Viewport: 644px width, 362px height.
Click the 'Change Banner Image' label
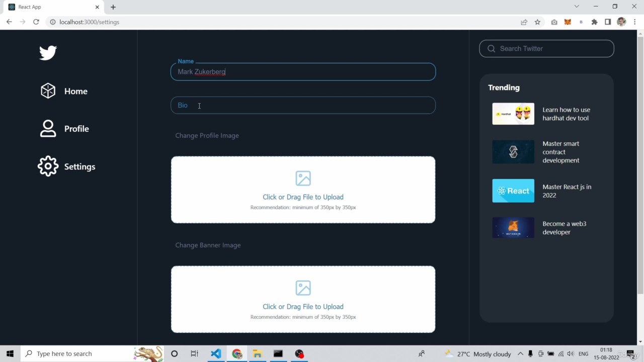(x=208, y=245)
